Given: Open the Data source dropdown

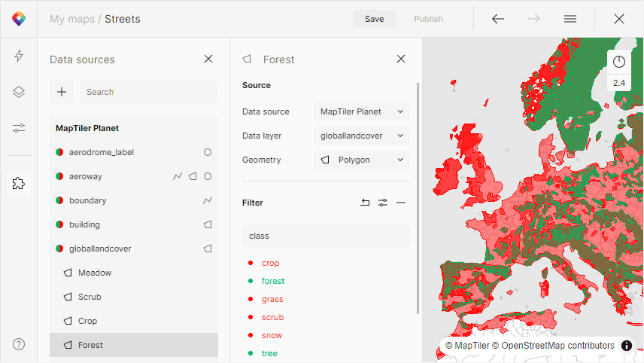Looking at the screenshot, I should click(362, 111).
